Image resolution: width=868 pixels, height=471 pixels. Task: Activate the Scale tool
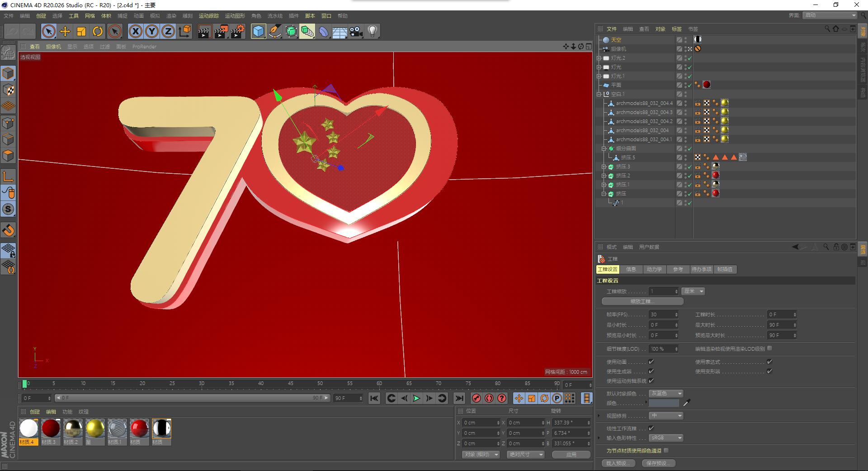(x=81, y=31)
